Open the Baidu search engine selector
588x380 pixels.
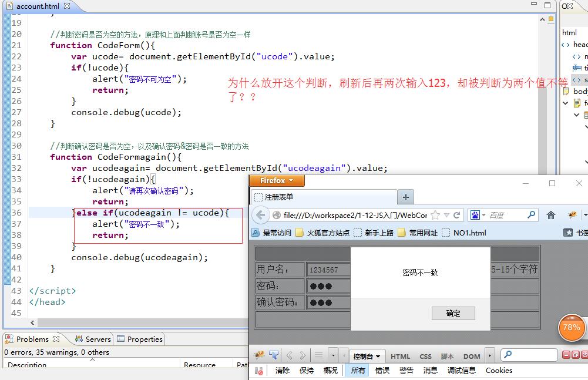point(478,215)
